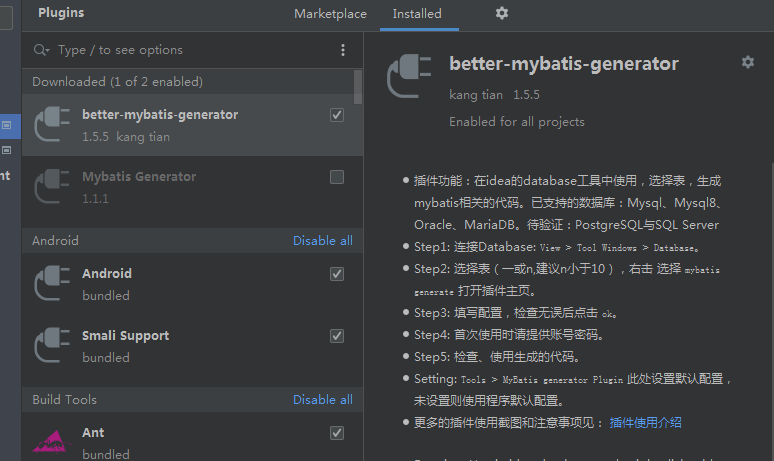
Task: Disable the better-mybatis-generator plugin checkbox
Action: coord(337,115)
